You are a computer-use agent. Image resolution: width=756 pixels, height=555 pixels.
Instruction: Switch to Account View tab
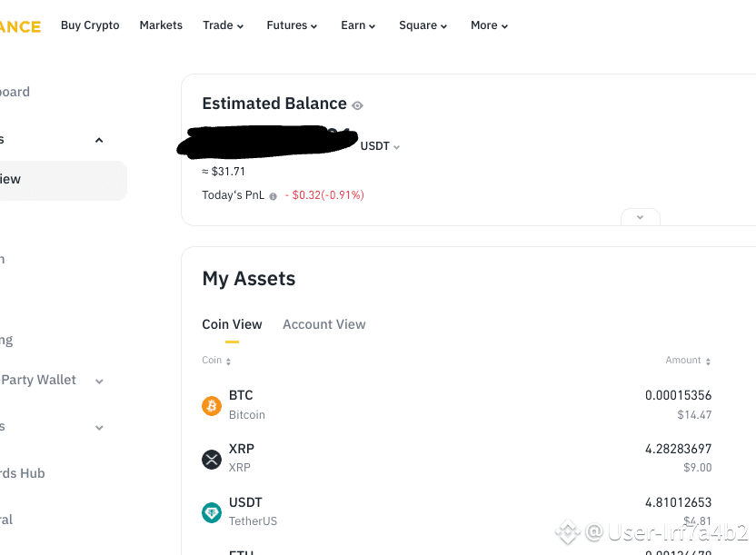tap(324, 324)
